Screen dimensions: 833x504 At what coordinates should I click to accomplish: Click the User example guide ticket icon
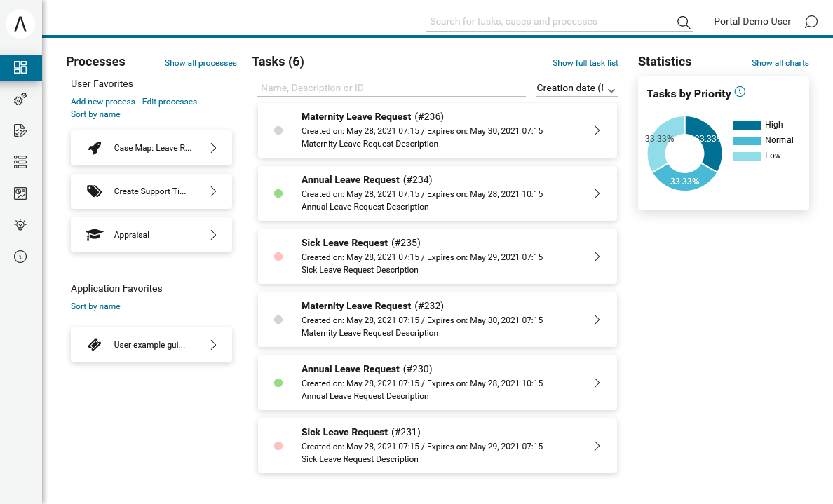click(95, 345)
